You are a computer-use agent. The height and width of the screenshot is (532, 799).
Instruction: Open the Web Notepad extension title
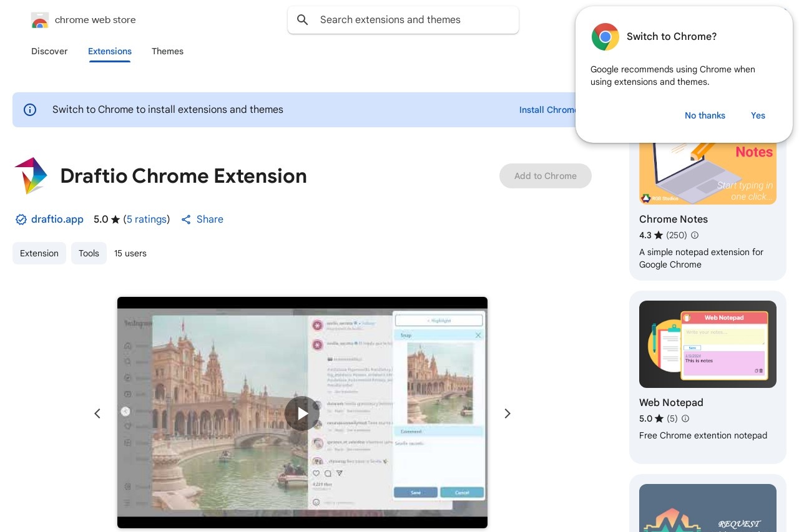tap(671, 403)
